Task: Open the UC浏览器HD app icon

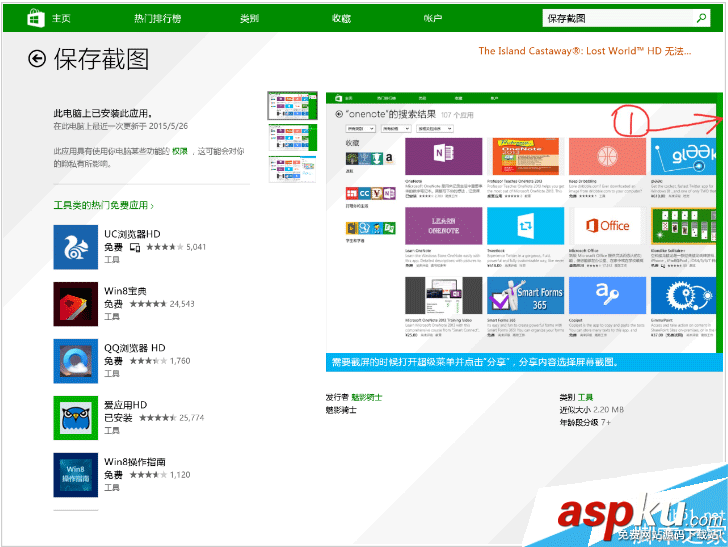Action: pos(76,247)
